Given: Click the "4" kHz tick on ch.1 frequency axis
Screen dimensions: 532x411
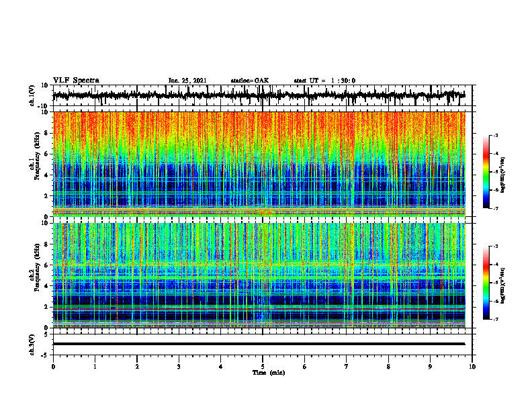Looking at the screenshot, I should 47,175.
